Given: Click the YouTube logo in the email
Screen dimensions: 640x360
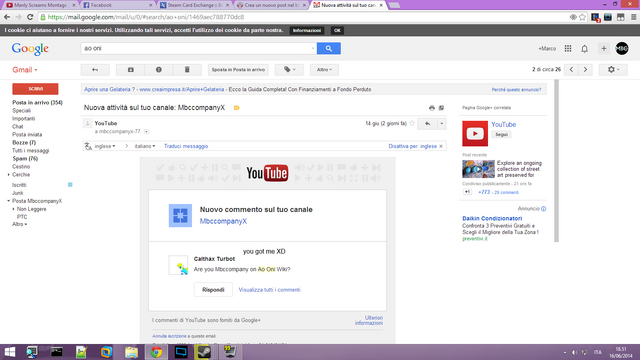Looking at the screenshot, I should pyautogui.click(x=267, y=173).
